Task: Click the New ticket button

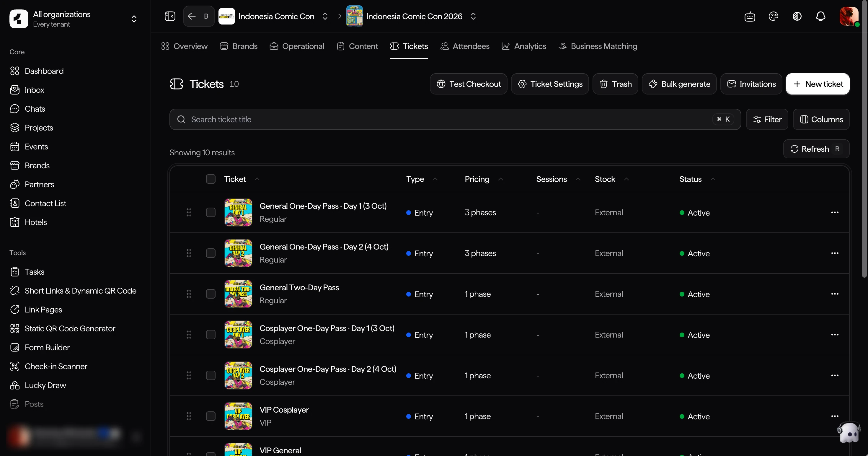Action: point(818,84)
